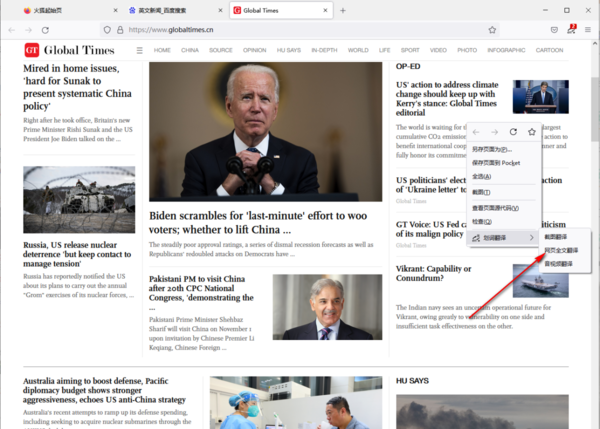Open the WORLD navigation link
Screen dimensions: 600x429
358,50
